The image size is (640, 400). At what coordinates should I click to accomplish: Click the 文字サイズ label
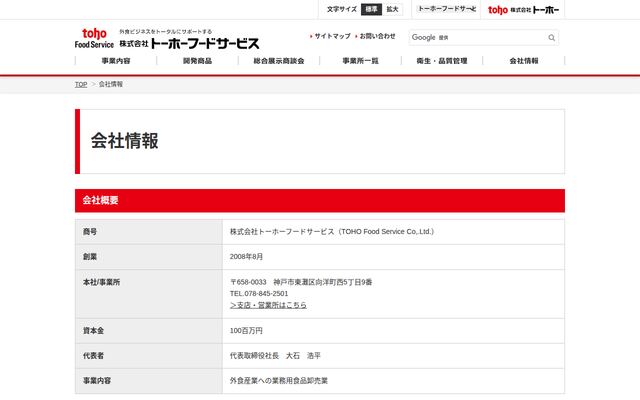point(342,9)
